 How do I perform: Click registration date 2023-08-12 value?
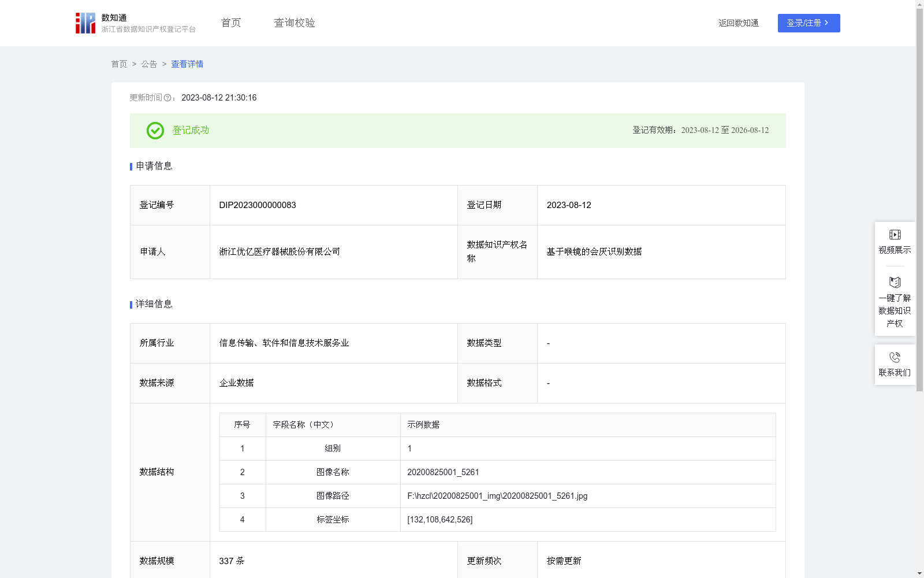[569, 205]
